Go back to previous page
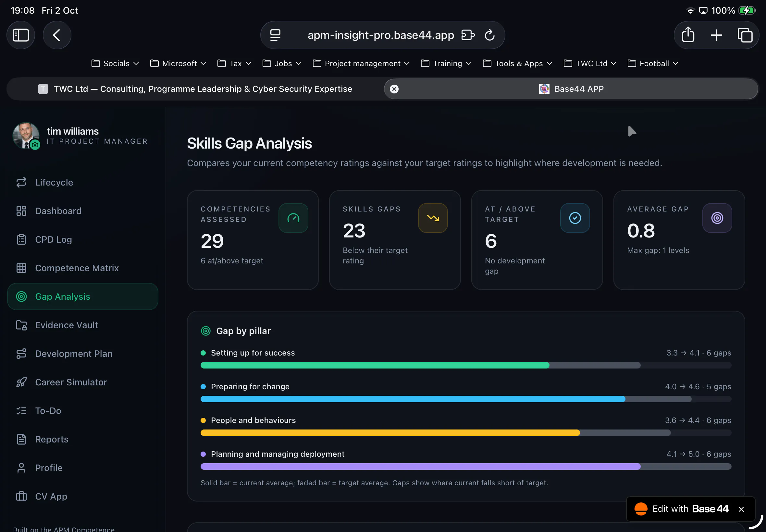 tap(57, 35)
